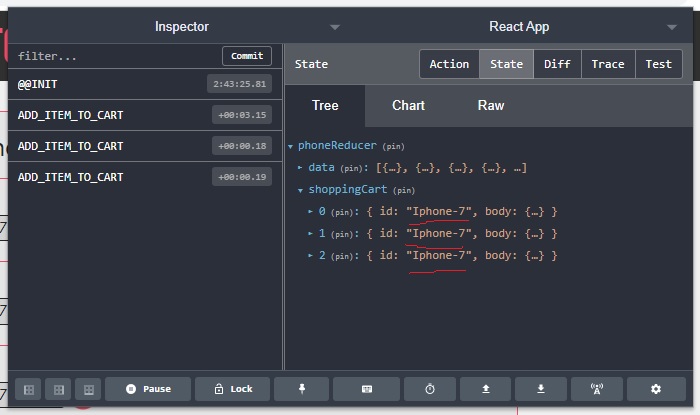Pin the shoppingCart node
The width and height of the screenshot is (700, 415).
[x=404, y=191]
